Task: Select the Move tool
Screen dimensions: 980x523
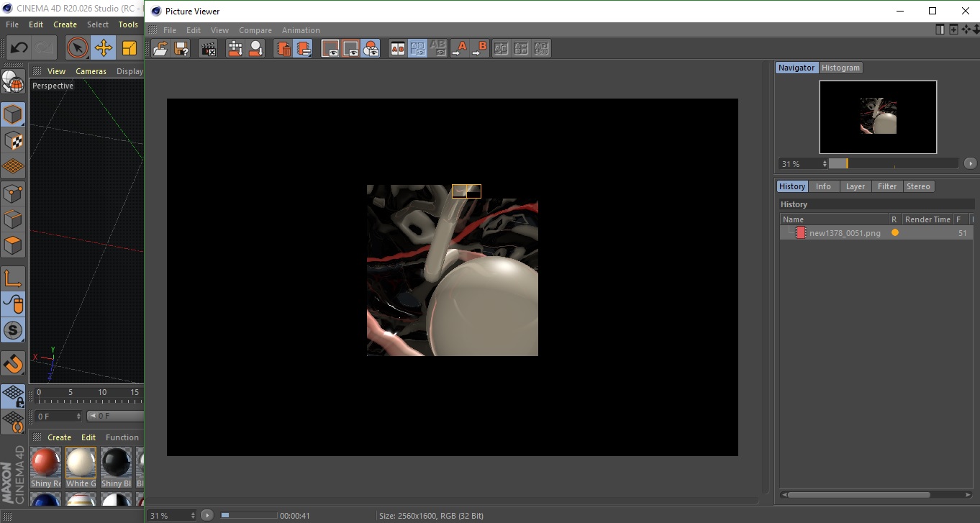Action: (104, 48)
